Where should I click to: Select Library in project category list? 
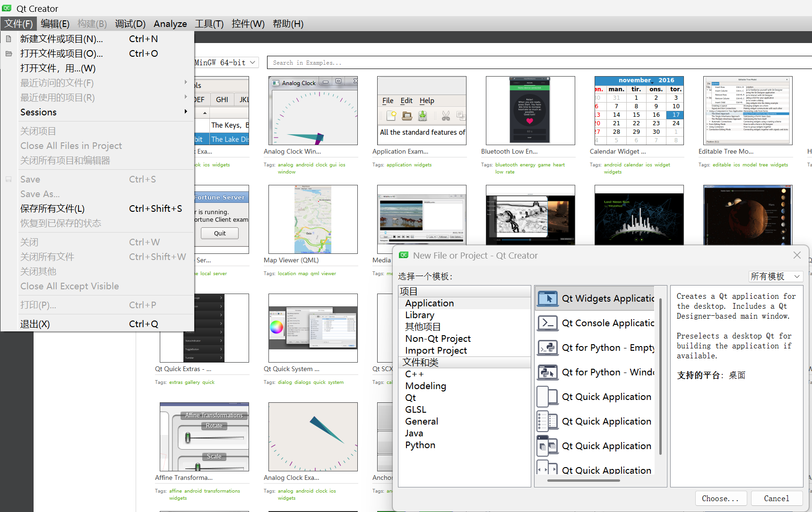(x=465, y=315)
